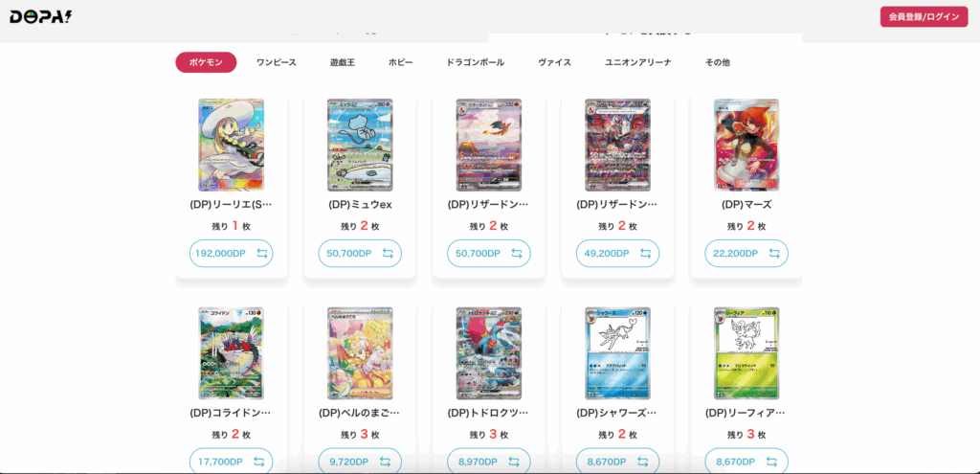
Task: Select the ユニオンアリーナ tab
Action: (638, 62)
